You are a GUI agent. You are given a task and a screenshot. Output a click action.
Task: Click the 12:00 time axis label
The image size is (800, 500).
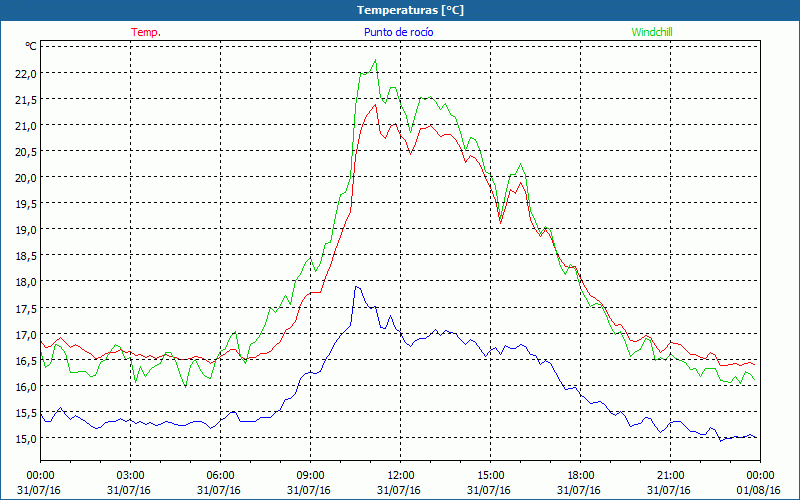[401, 476]
